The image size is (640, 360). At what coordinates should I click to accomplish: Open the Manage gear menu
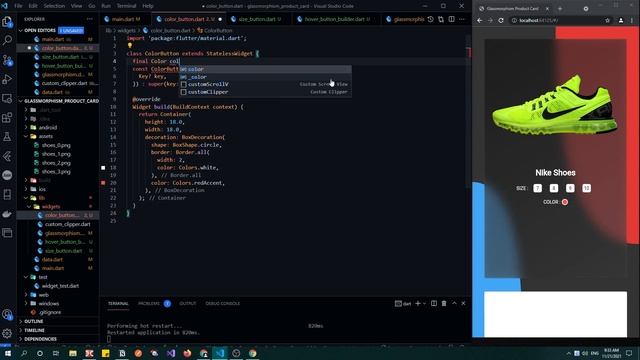pos(7,333)
